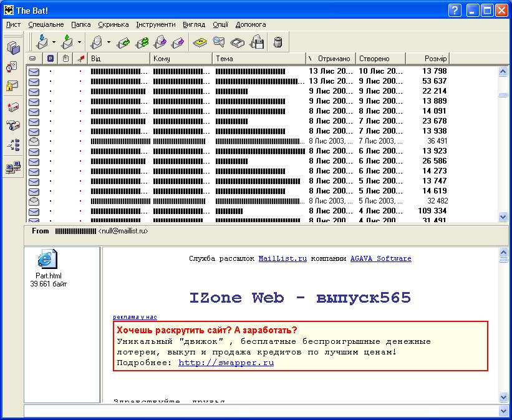Redirect message icon with purple arrow
The width and height of the screenshot is (512, 420).
(178, 42)
